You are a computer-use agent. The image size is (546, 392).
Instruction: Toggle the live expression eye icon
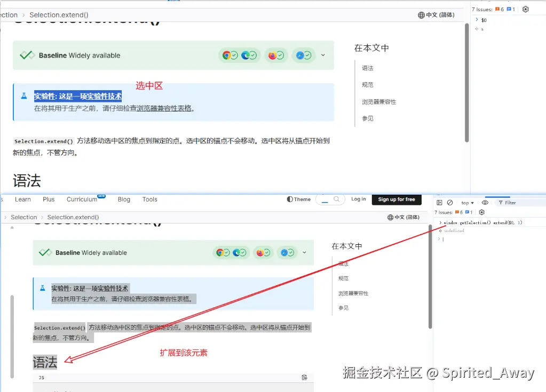pyautogui.click(x=485, y=203)
